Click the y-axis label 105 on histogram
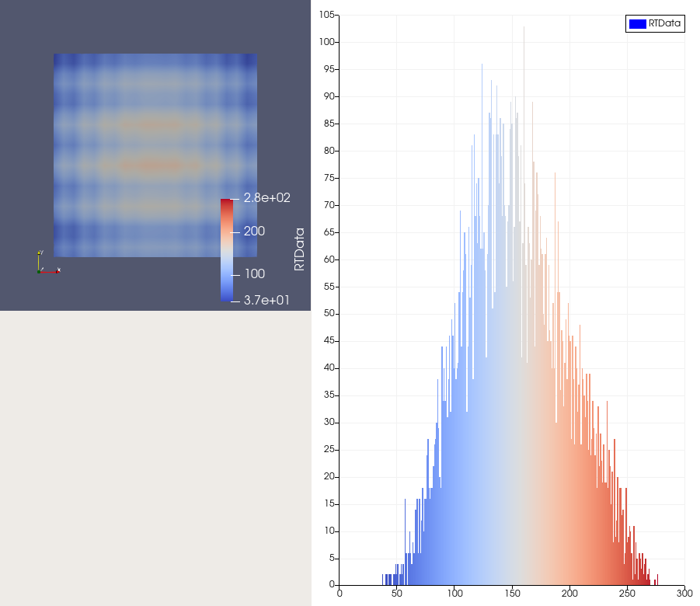This screenshot has width=700, height=606. click(326, 15)
